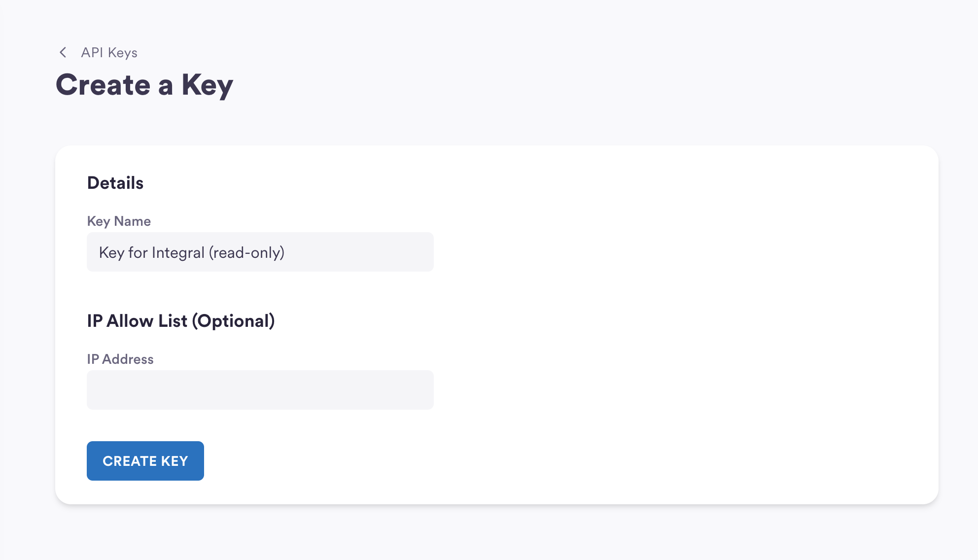978x560 pixels.
Task: Go back via API Keys breadcrumb
Action: (109, 52)
